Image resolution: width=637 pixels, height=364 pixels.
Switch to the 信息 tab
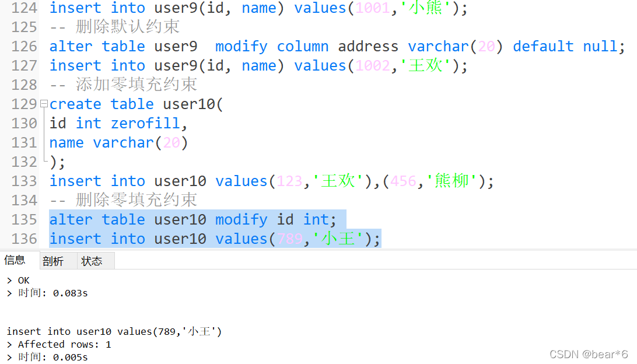point(15,260)
